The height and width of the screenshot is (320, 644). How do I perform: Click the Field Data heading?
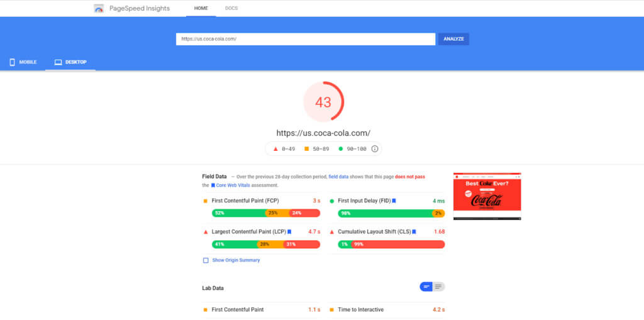click(214, 177)
